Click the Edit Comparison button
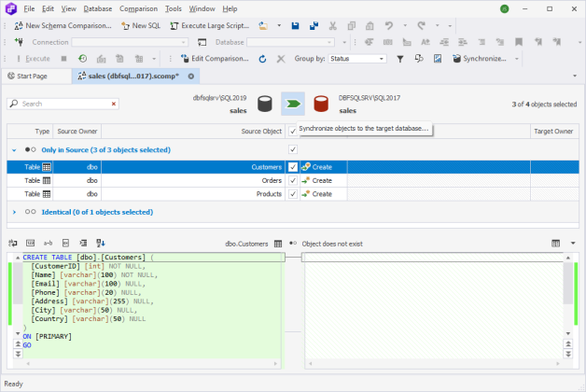This screenshot has width=586, height=392. [x=215, y=59]
